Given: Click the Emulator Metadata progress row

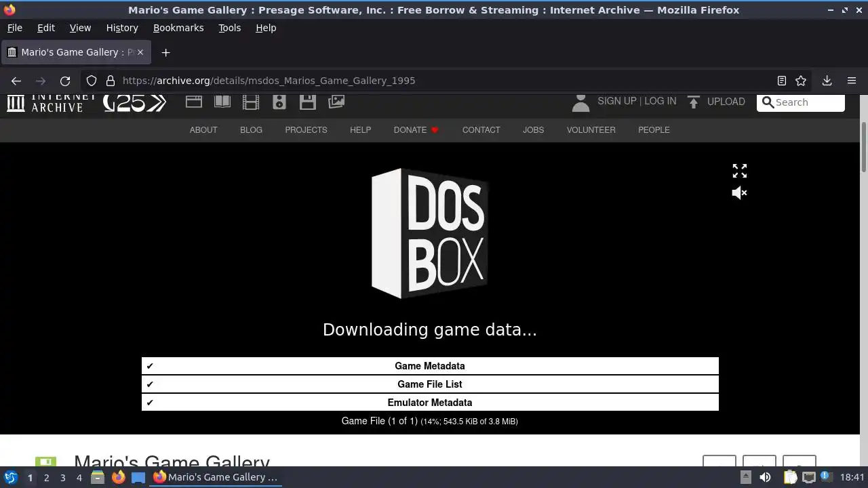Looking at the screenshot, I should point(430,403).
